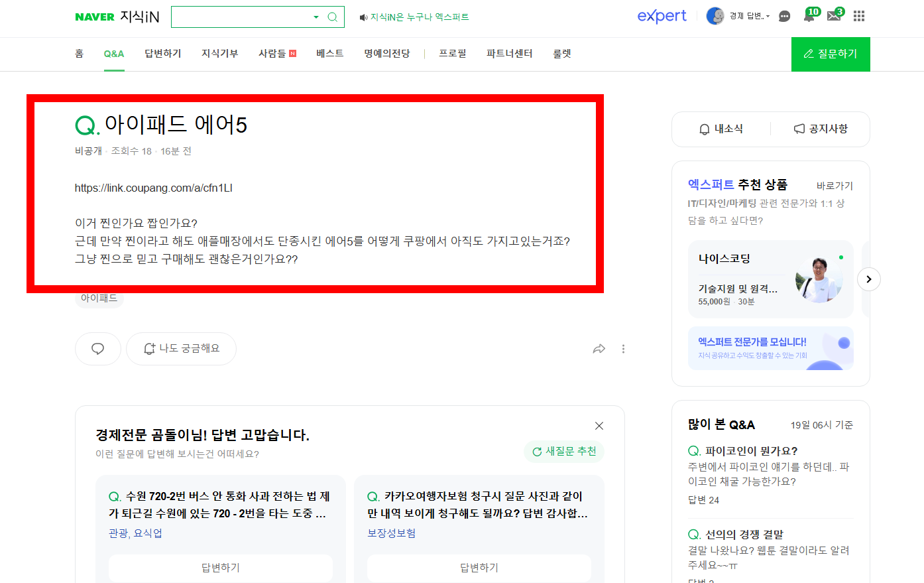924x583 pixels.
Task: Open 공지사항 in the side panel
Action: point(821,129)
